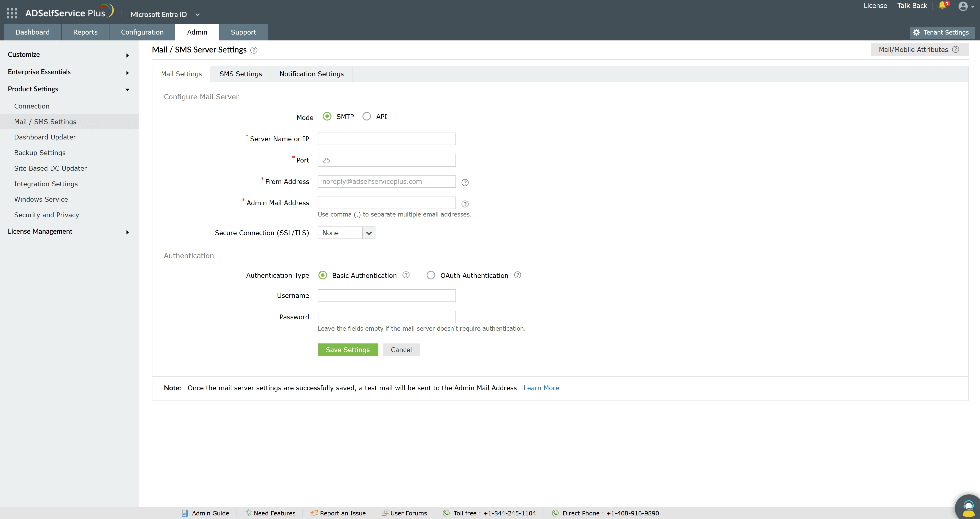Viewport: 980px width, 519px height.
Task: Switch to SMS Settings tab
Action: (x=241, y=74)
